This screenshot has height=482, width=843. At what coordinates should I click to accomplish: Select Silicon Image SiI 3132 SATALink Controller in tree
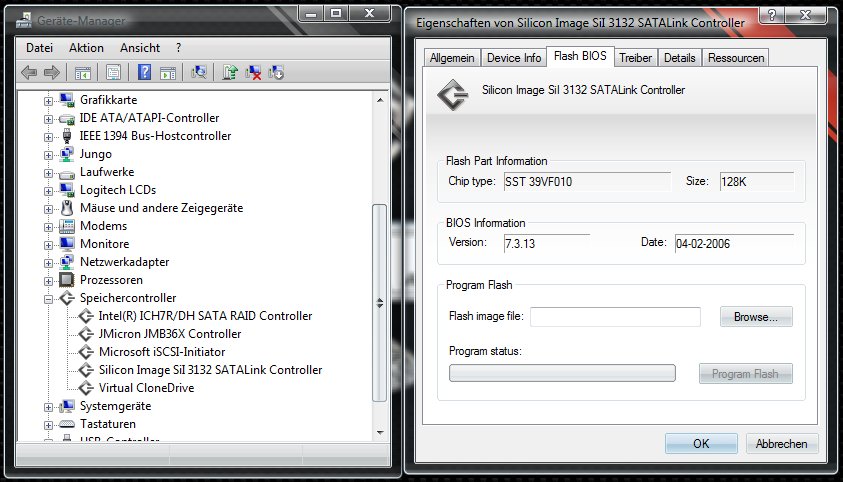[210, 370]
